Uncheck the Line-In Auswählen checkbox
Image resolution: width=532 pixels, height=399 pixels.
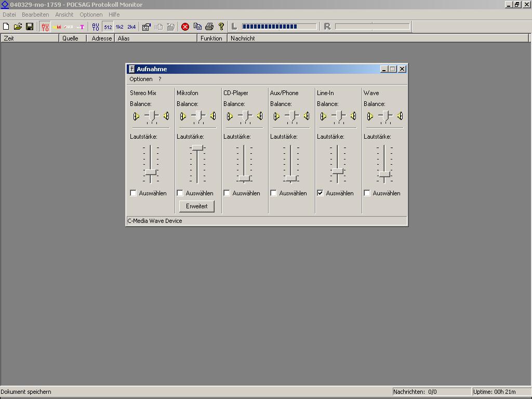[321, 193]
